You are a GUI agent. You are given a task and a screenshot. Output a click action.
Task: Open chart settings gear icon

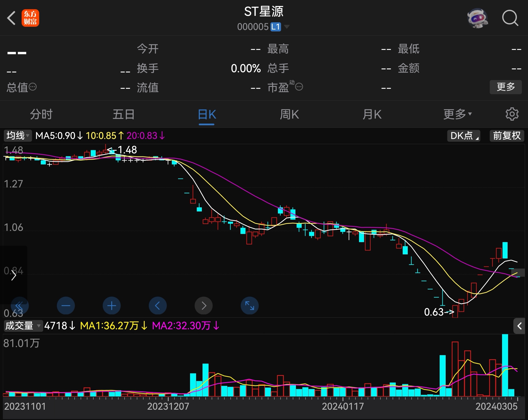click(x=512, y=114)
